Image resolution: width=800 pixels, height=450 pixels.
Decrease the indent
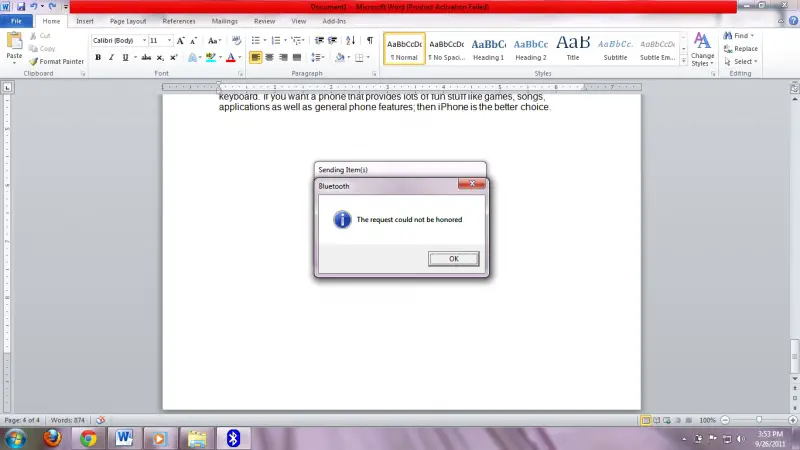pos(319,40)
